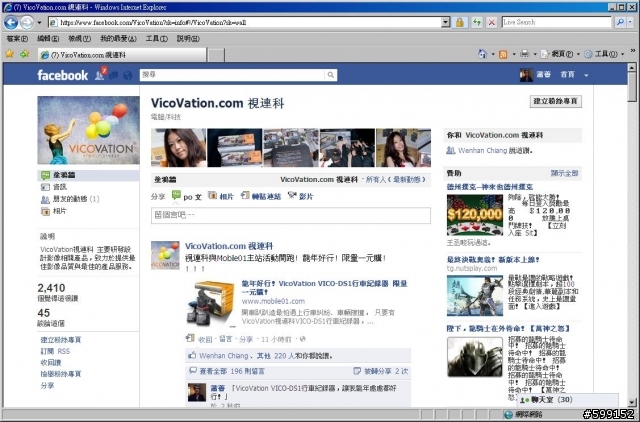Choose the 影片 share option
640x422 pixels.
[300, 196]
